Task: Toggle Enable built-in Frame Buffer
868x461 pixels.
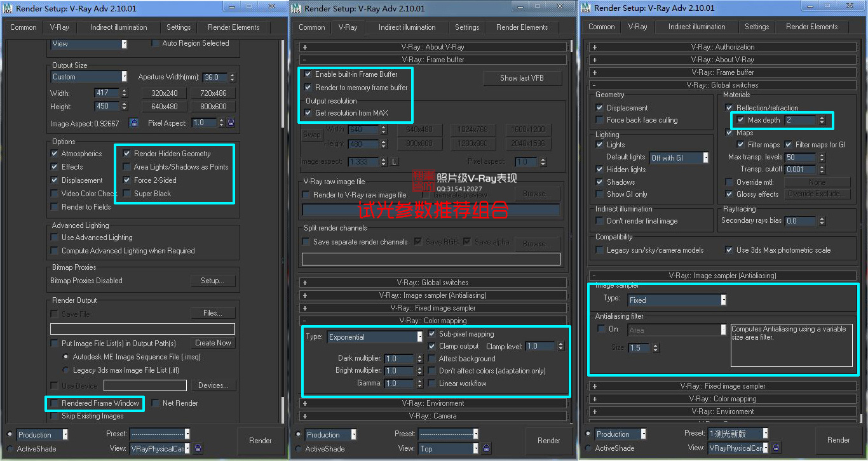Action: pyautogui.click(x=308, y=74)
